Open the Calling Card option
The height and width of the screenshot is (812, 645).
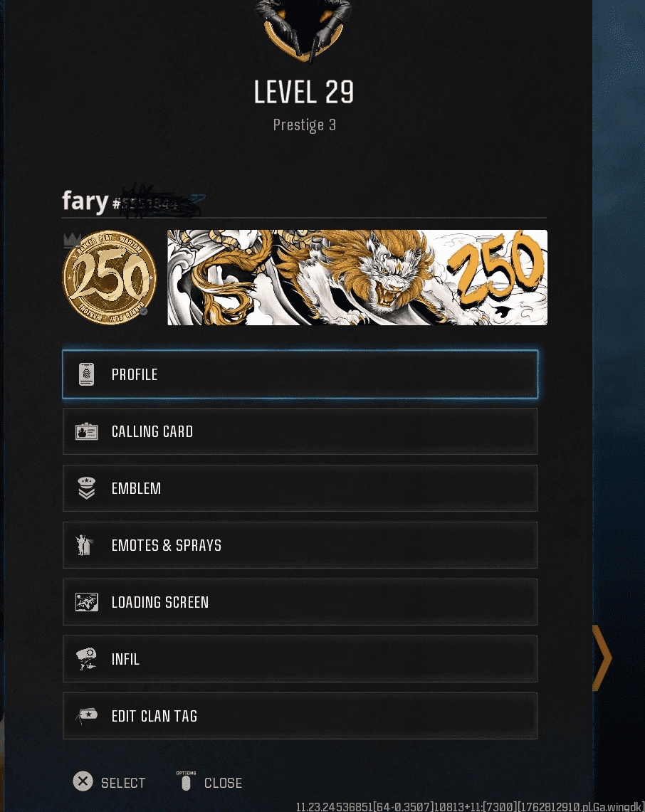point(300,431)
